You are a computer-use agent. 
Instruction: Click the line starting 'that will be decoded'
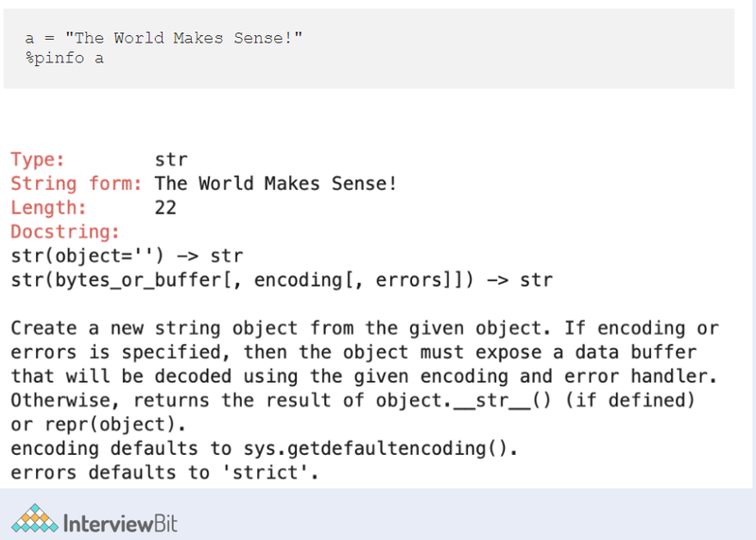[x=364, y=376]
